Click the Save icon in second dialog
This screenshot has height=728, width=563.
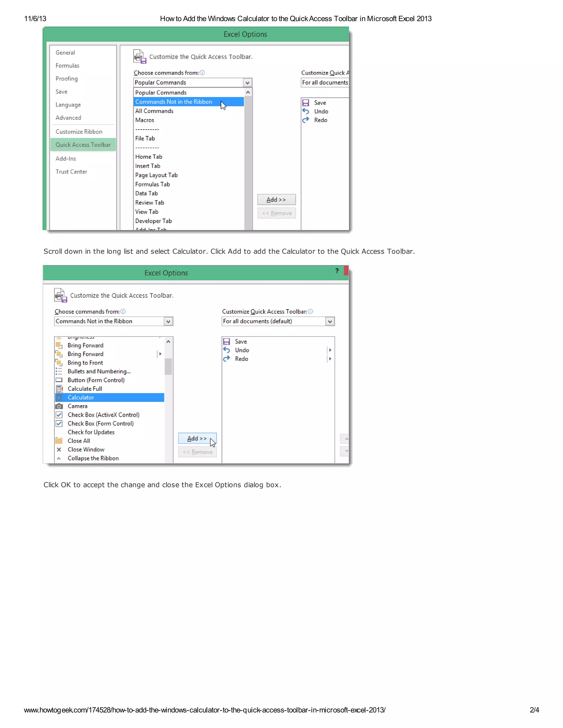(x=227, y=341)
